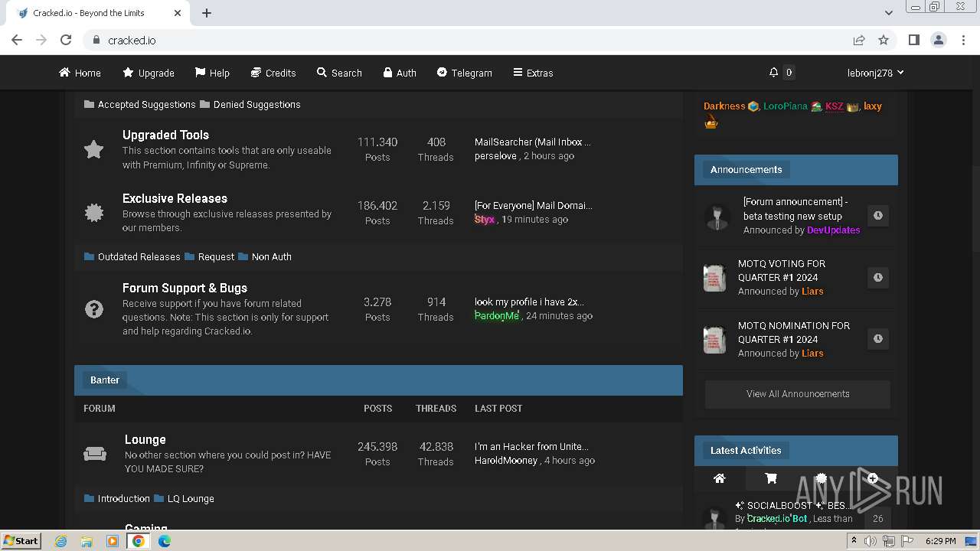
Task: Click the View All Announcements button
Action: [x=798, y=394]
